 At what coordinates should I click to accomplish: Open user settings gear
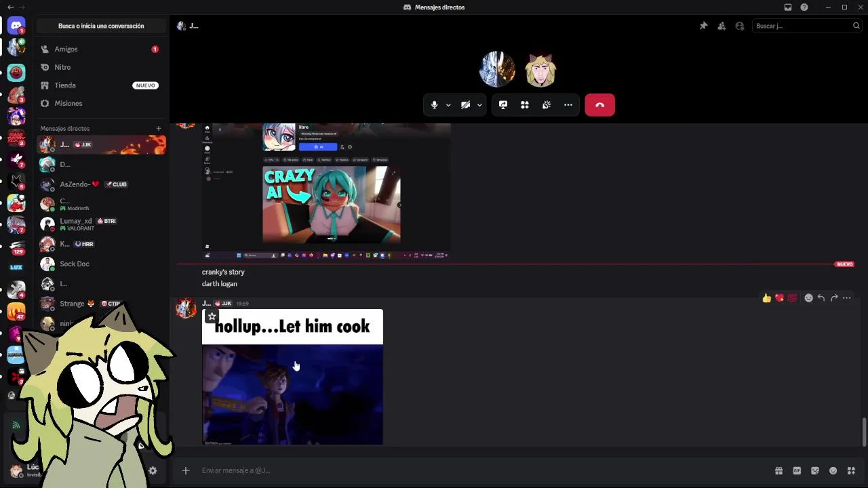click(153, 470)
